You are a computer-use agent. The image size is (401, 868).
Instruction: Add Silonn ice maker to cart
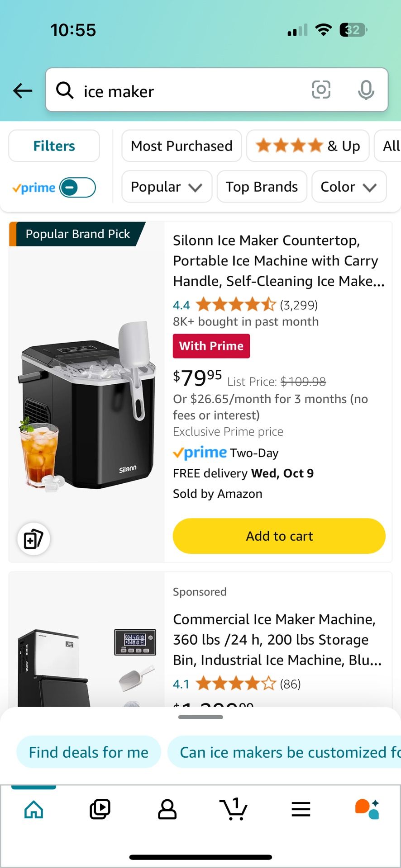[x=279, y=536]
